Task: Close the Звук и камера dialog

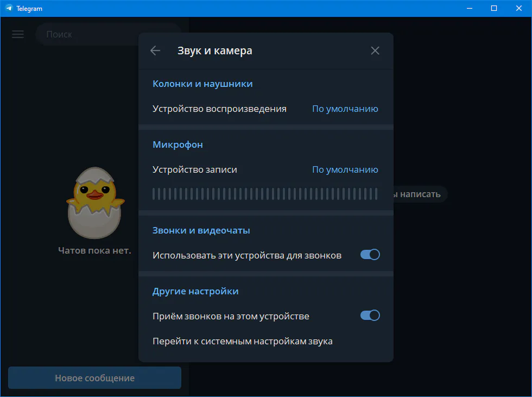Action: click(x=375, y=51)
